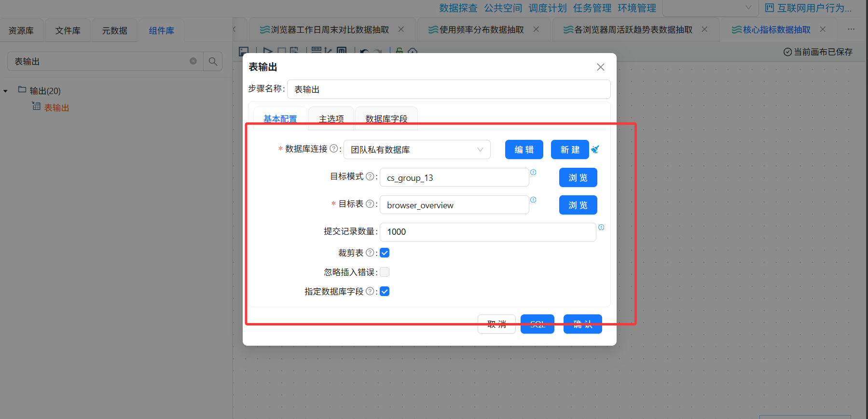The image size is (868, 419).
Task: Select the 表输出 tree item label
Action: click(56, 108)
